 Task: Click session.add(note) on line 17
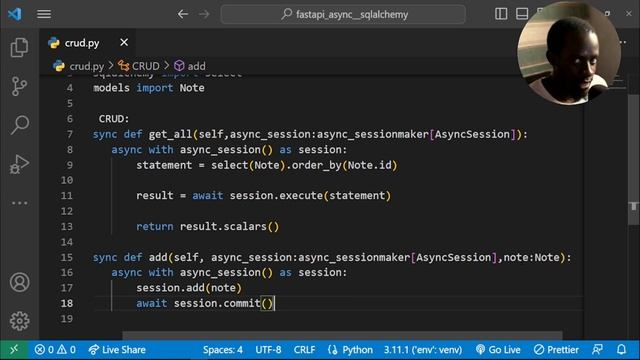pos(189,288)
